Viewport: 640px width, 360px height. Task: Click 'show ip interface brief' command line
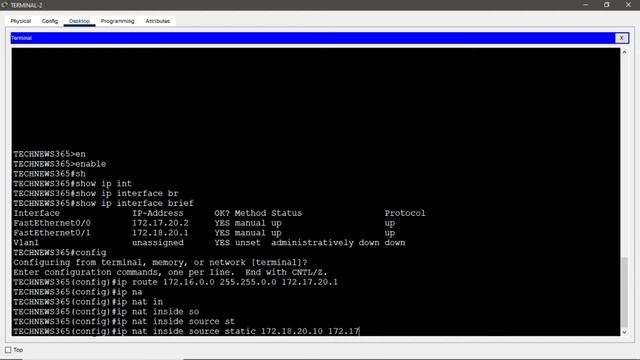103,203
